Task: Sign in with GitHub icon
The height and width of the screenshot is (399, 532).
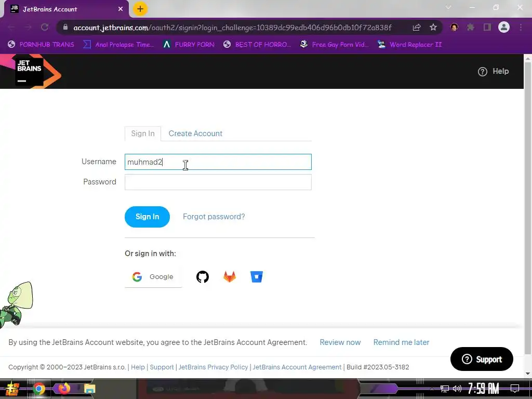Action: click(x=203, y=277)
